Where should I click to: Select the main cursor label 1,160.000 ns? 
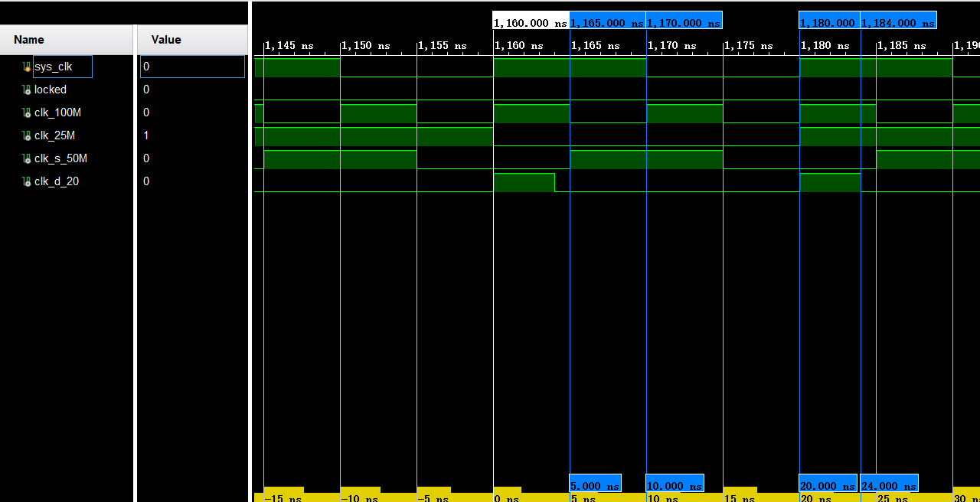click(x=530, y=23)
